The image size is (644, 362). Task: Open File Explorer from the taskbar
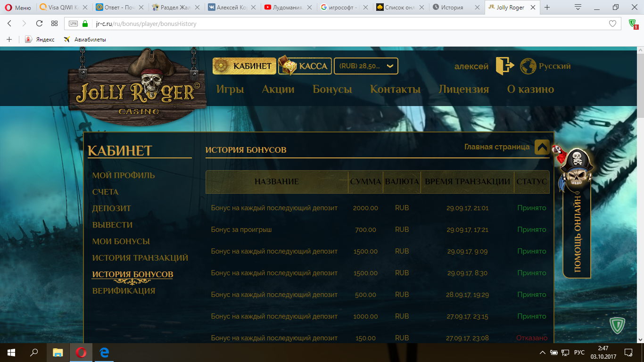(58, 353)
